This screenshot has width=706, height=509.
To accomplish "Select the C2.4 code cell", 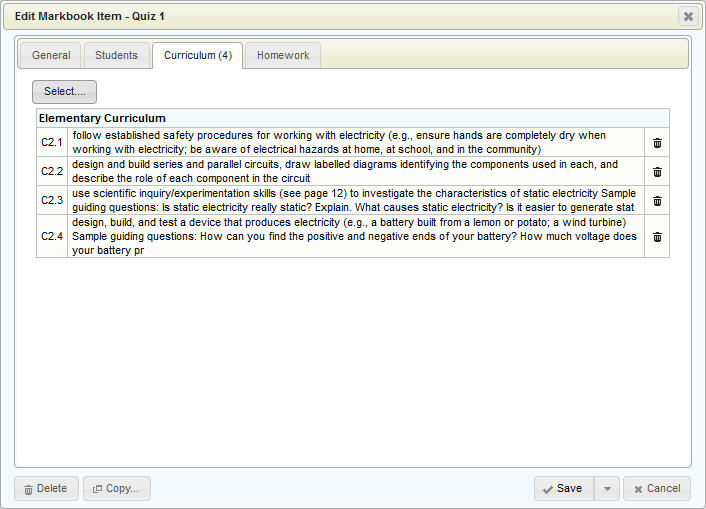I will (x=52, y=237).
